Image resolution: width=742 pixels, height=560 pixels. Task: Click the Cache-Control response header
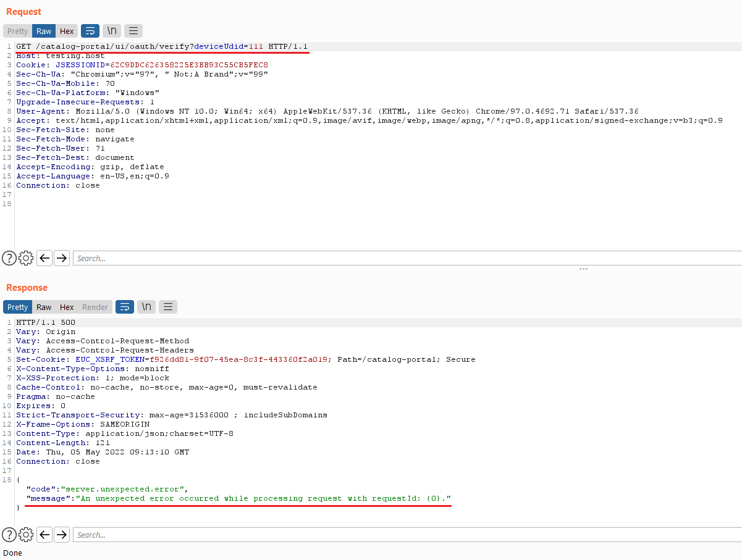(167, 387)
